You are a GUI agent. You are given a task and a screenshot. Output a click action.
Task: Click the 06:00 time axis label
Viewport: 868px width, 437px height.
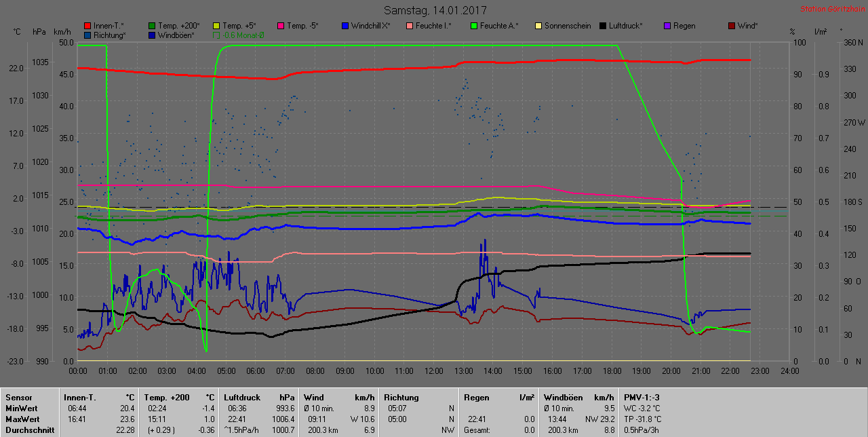(x=256, y=371)
